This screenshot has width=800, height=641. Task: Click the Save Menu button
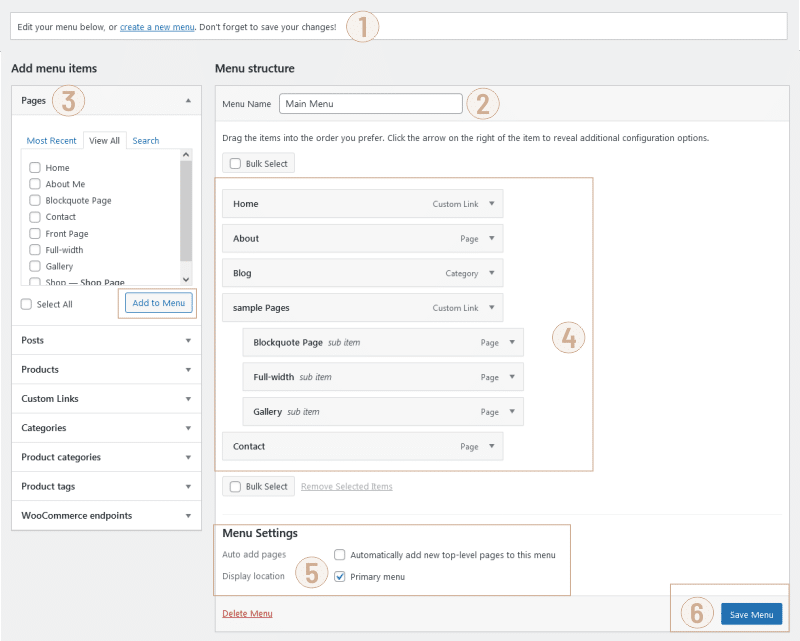[752, 614]
